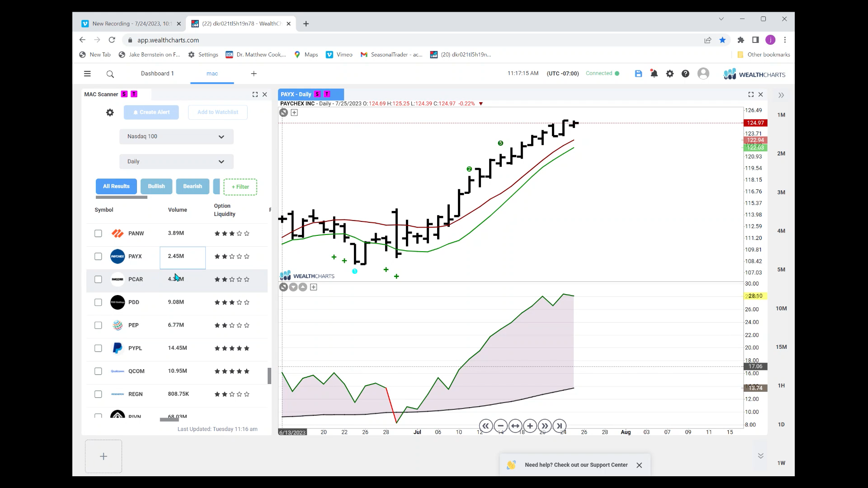The width and height of the screenshot is (868, 488).
Task: Zoom out the chart with minus button
Action: click(500, 426)
